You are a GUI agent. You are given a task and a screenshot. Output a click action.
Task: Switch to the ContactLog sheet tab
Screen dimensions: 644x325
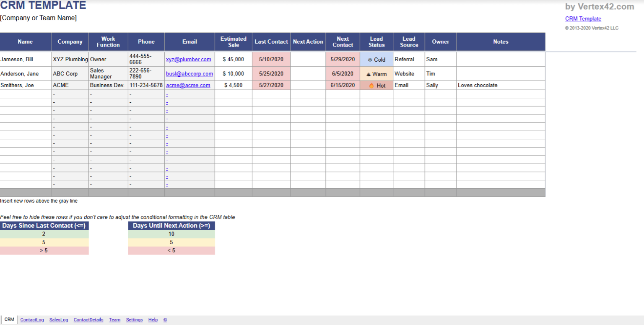pyautogui.click(x=32, y=320)
